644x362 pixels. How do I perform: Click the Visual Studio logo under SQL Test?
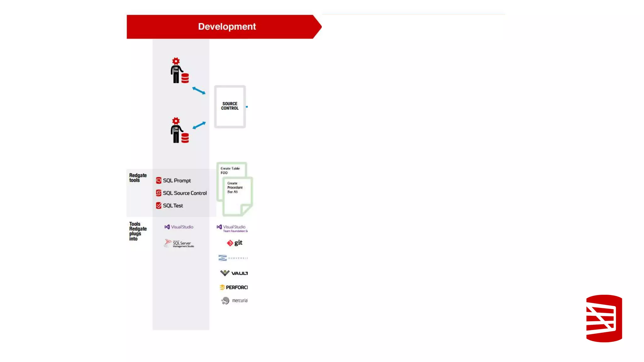(179, 227)
